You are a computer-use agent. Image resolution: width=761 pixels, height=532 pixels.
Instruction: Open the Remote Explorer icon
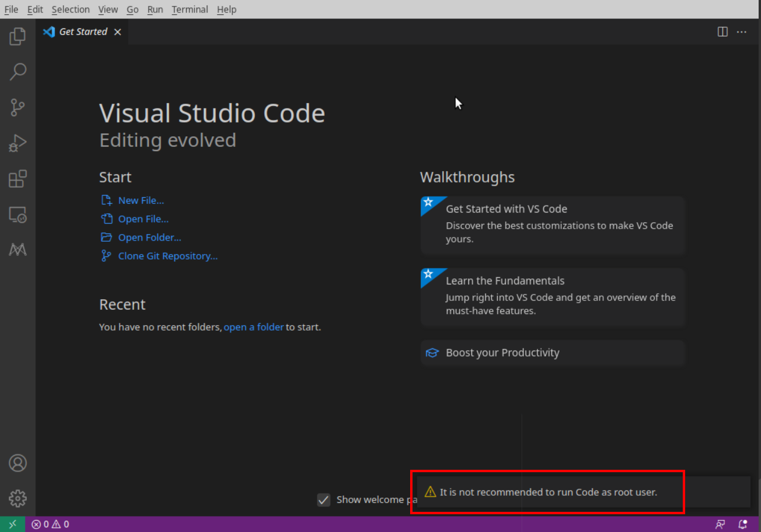click(x=18, y=214)
